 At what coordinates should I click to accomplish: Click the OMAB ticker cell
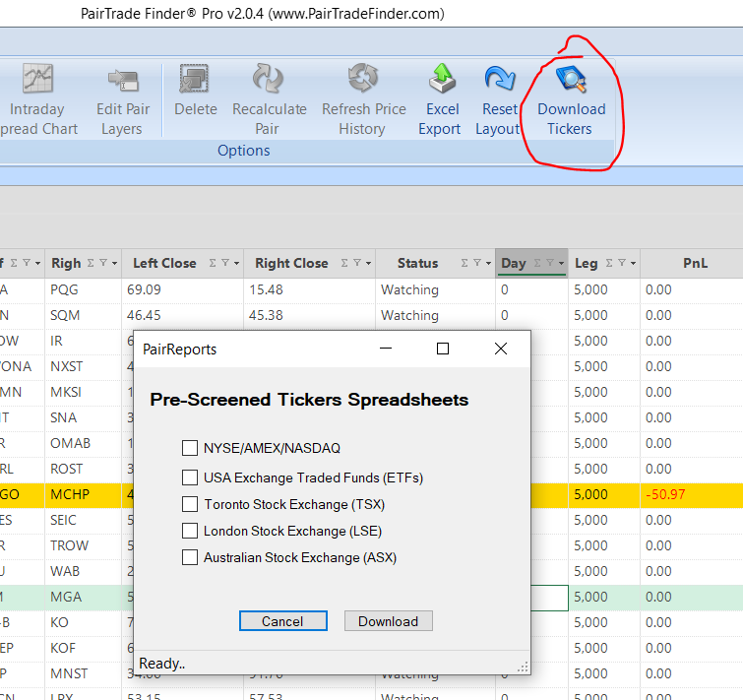click(83, 443)
